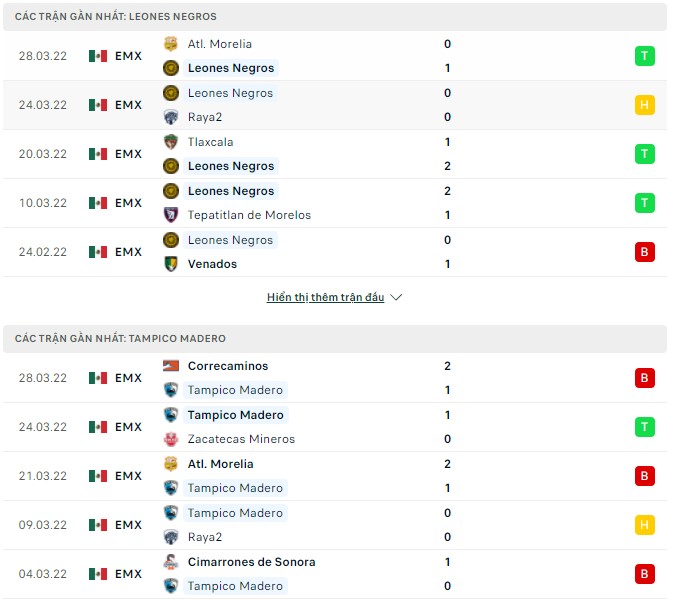Click the Correcaminos team crest icon
The height and width of the screenshot is (601, 676).
pyautogui.click(x=171, y=366)
